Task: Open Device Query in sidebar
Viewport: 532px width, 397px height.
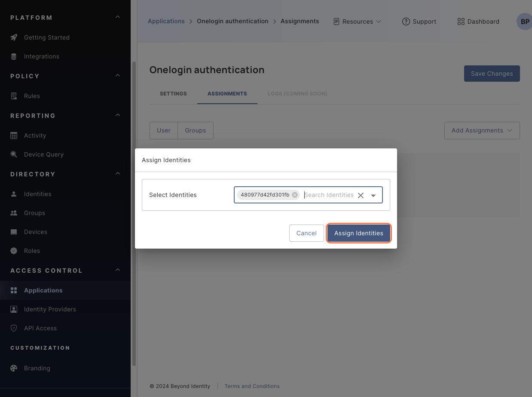Action: (x=65, y=154)
